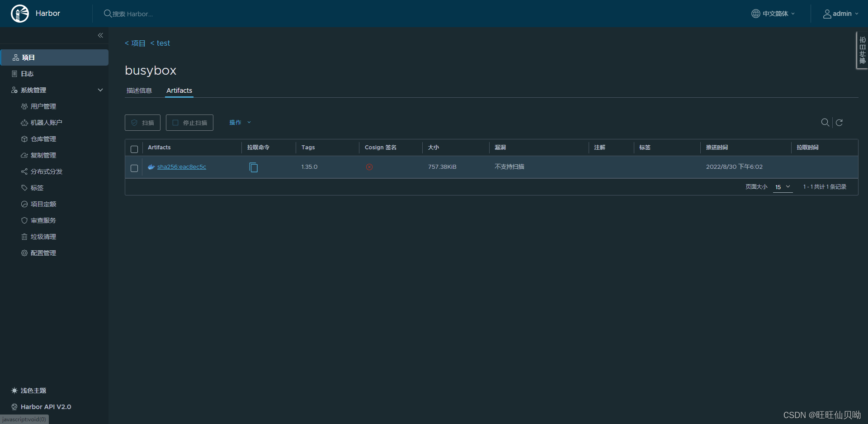Viewport: 868px width, 424px height.
Task: Click the 拉取时间 pull time column header
Action: (807, 148)
